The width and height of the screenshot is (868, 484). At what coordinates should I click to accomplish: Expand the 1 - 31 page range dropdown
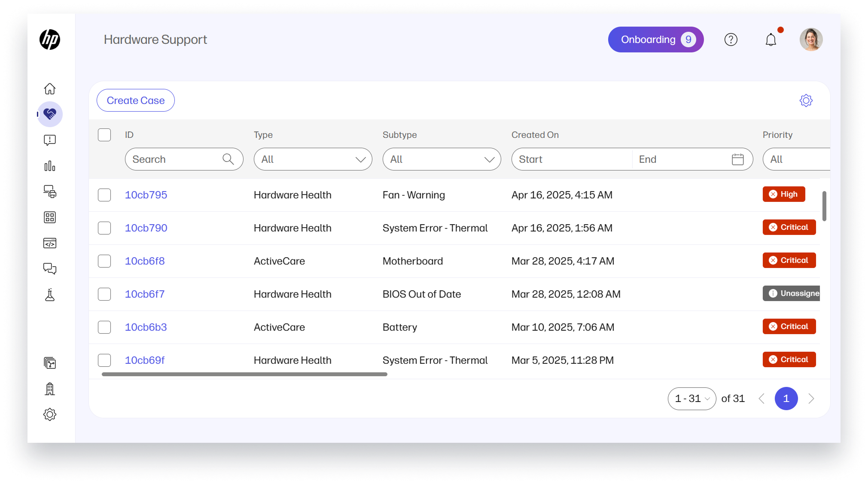pyautogui.click(x=691, y=399)
